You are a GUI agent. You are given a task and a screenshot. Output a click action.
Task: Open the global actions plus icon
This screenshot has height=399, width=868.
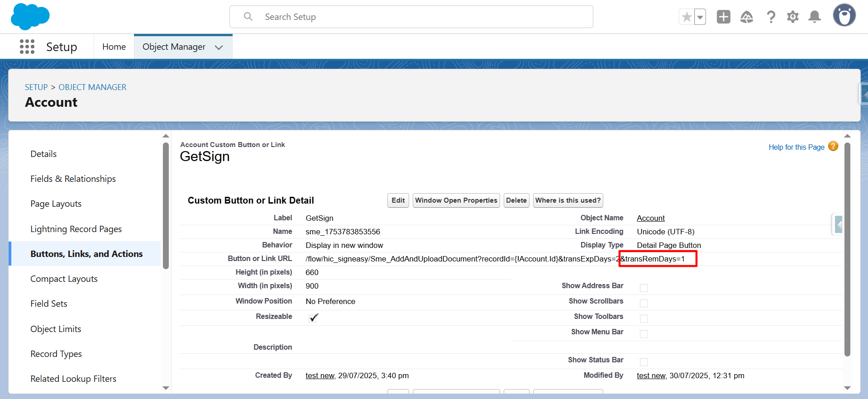(x=723, y=17)
